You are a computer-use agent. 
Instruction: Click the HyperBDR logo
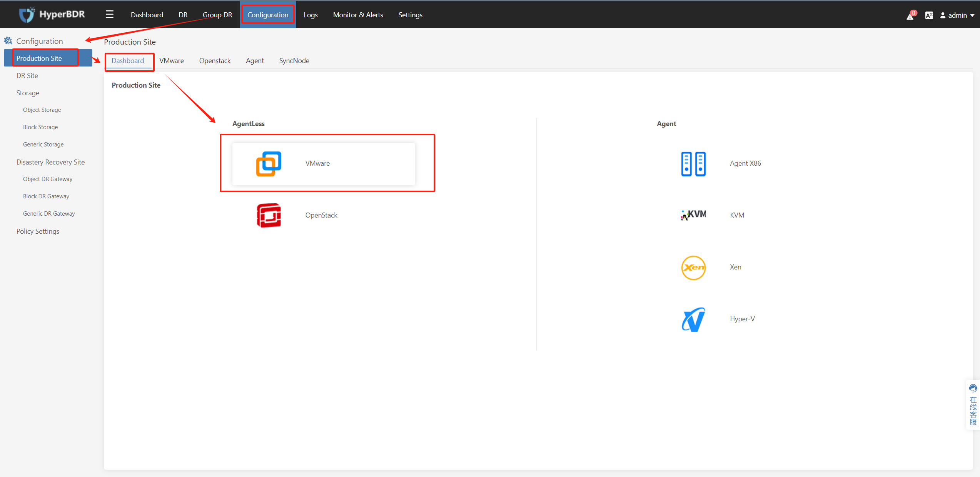[52, 15]
